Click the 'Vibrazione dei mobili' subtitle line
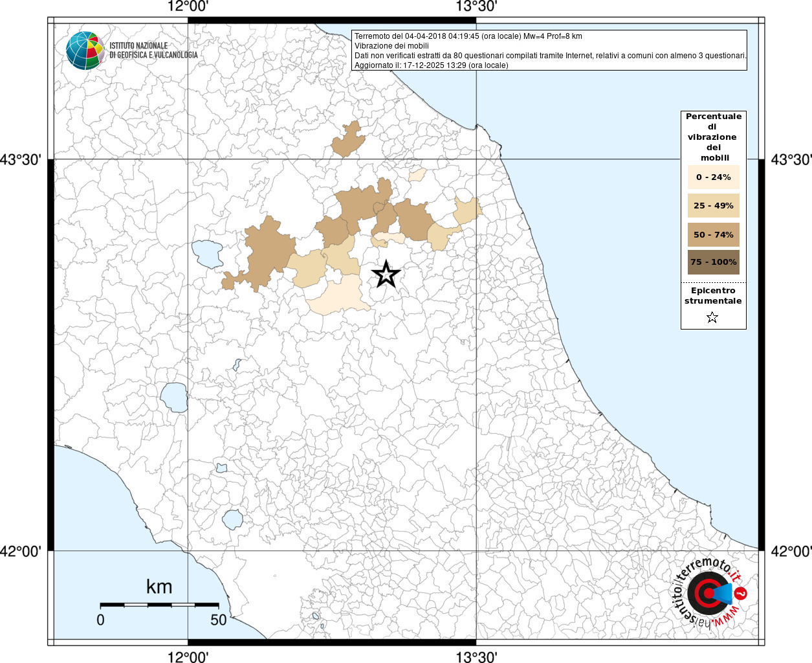The image size is (812, 663). point(391,46)
